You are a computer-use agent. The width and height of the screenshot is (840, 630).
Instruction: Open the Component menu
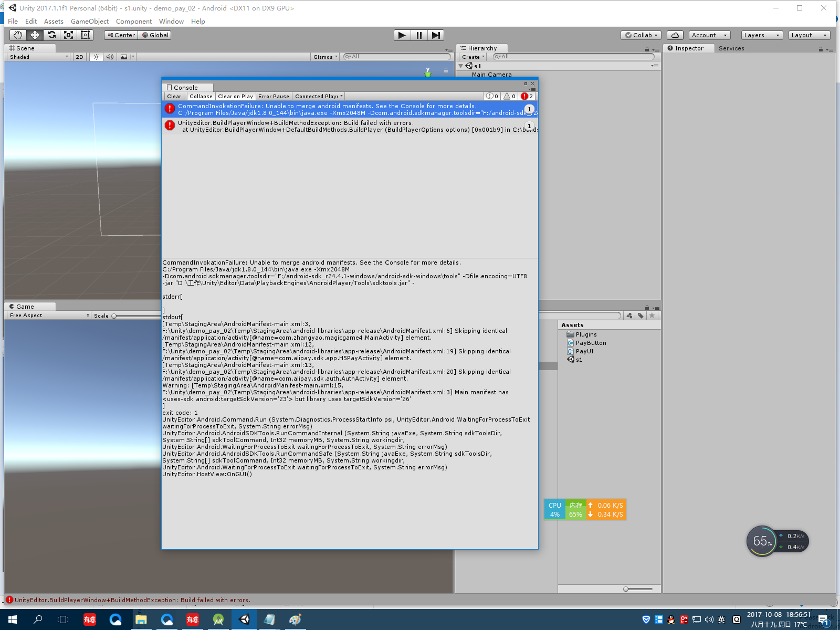134,22
